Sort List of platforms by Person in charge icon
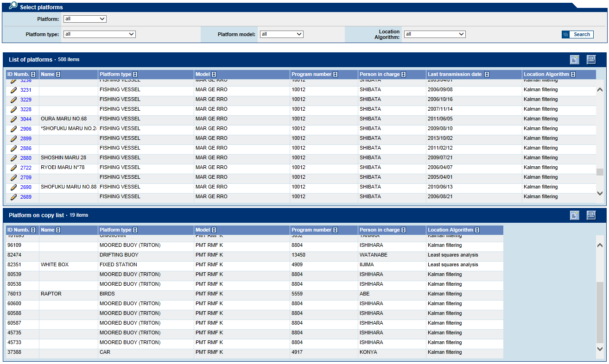609x364 pixels. tap(404, 75)
